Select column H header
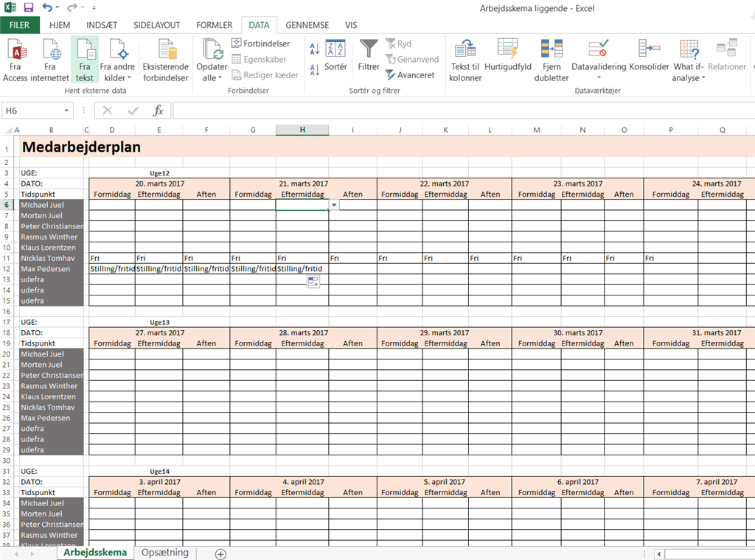Screen dimensions: 755x560 click(x=302, y=130)
